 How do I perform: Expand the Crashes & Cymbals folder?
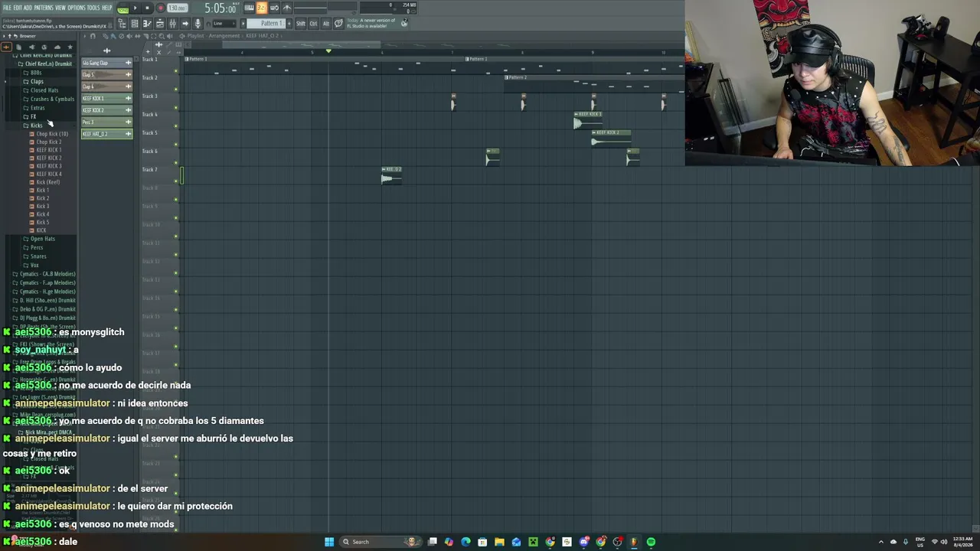(52, 99)
